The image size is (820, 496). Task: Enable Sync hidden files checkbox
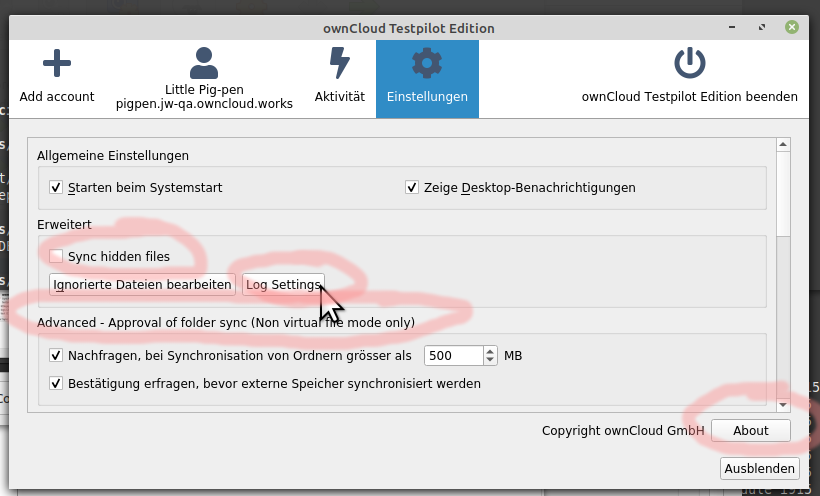pyautogui.click(x=56, y=256)
